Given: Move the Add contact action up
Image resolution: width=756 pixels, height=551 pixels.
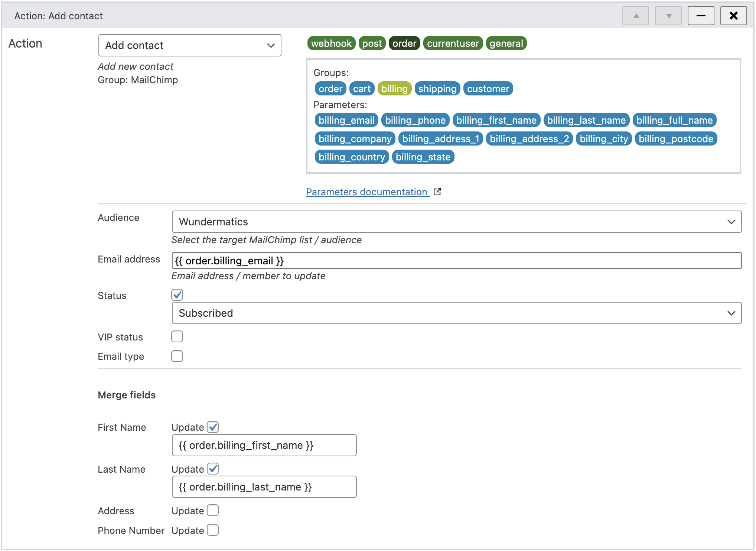Looking at the screenshot, I should [x=636, y=16].
